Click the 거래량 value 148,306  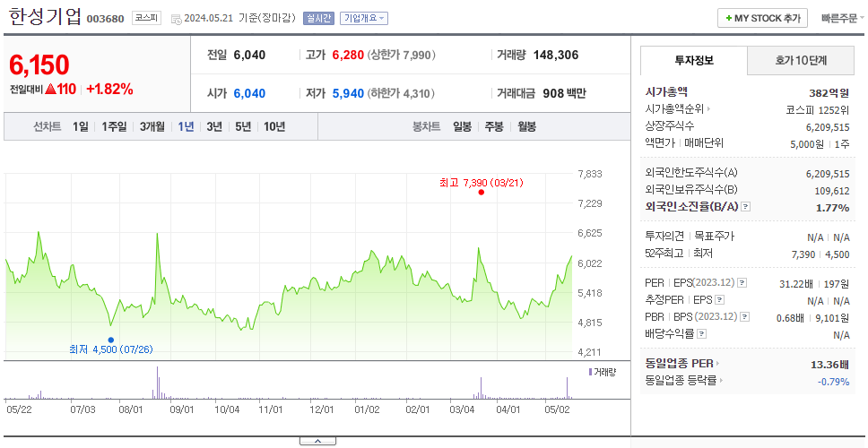(556, 55)
